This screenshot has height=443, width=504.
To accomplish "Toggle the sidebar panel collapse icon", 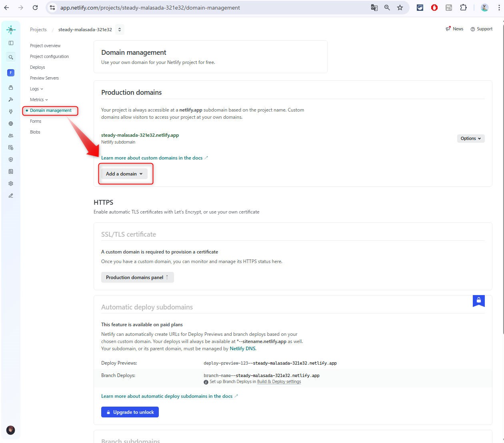I will point(11,43).
